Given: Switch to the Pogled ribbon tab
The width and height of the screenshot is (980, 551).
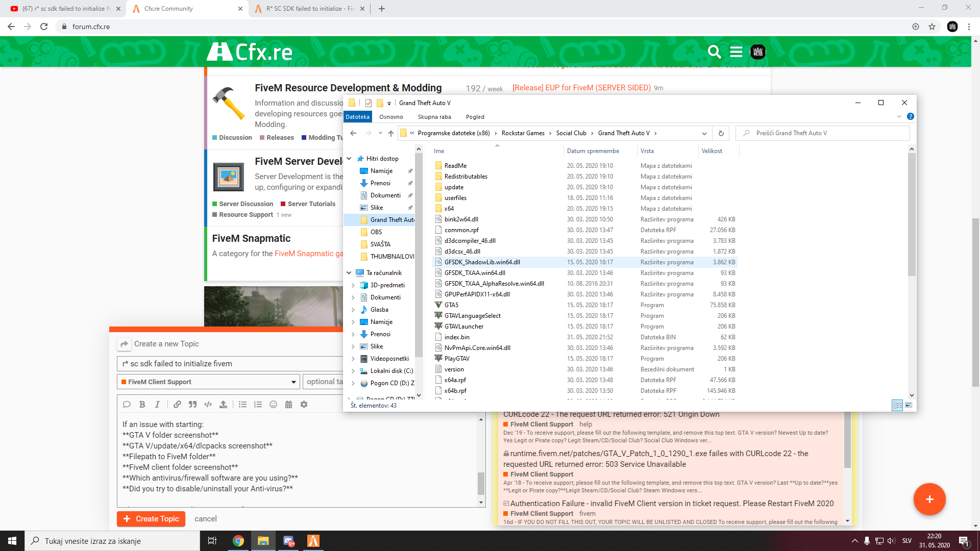Looking at the screenshot, I should click(475, 116).
